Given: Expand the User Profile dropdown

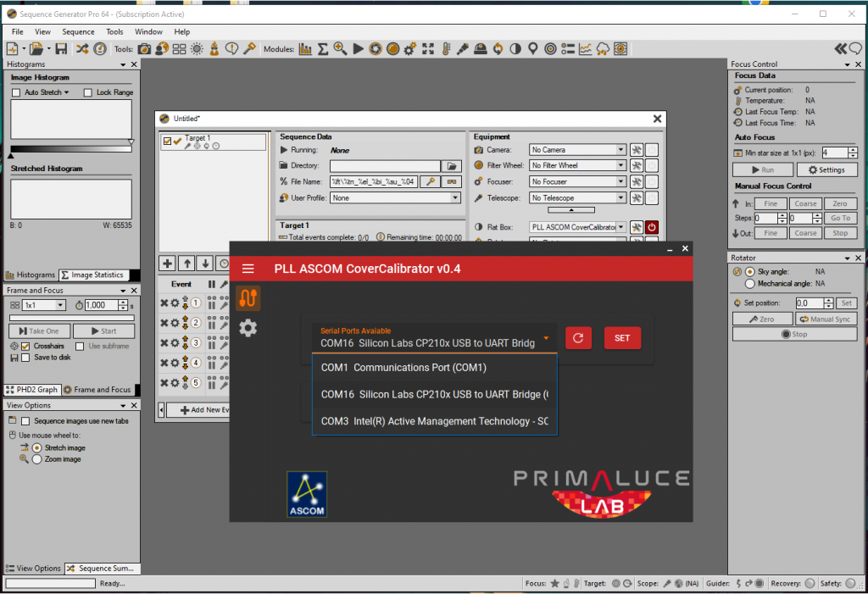Looking at the screenshot, I should pos(455,197).
